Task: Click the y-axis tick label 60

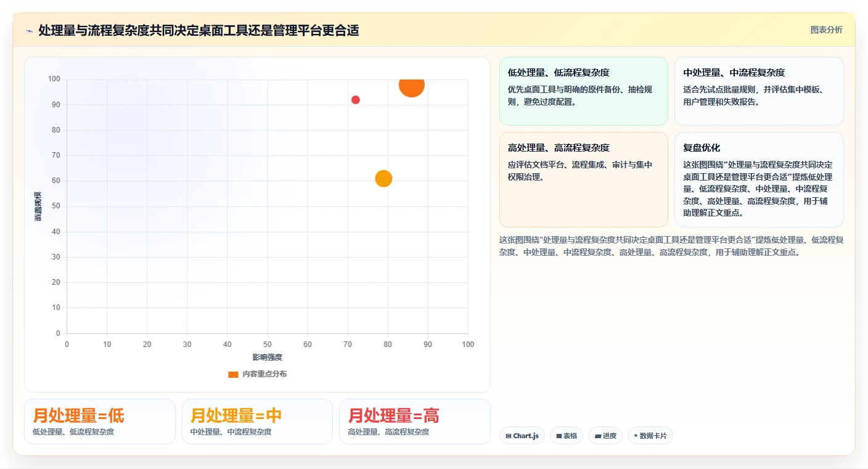Action: (x=56, y=181)
